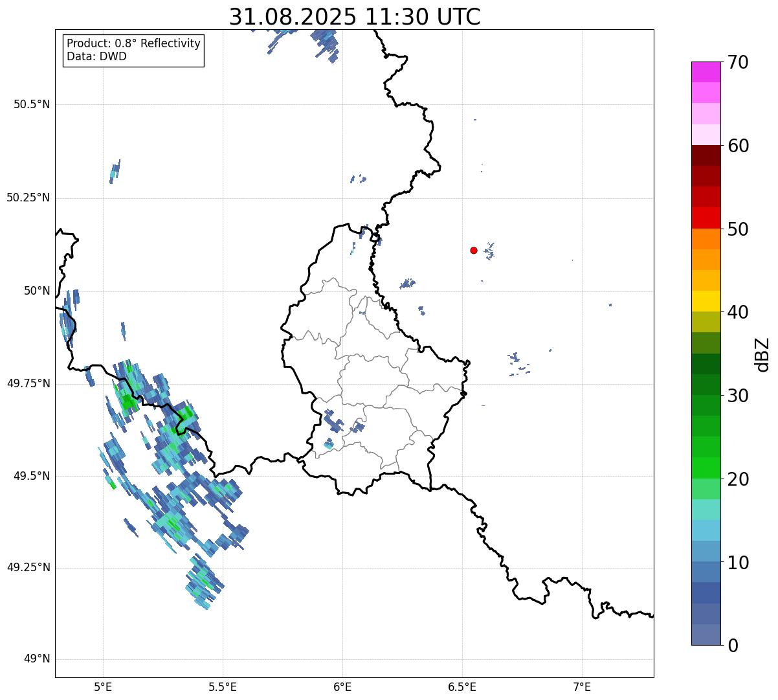Click the bright green swatch just above 20
Image resolution: width=778 pixels, height=700 pixels.
tap(706, 468)
